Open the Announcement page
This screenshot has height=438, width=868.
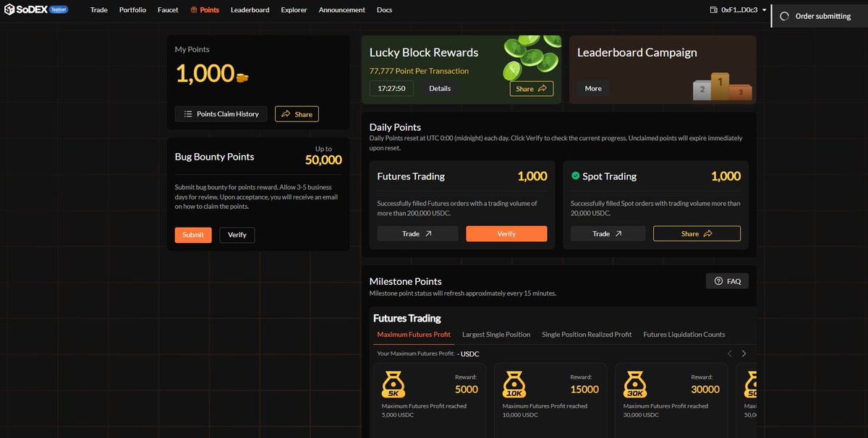click(x=342, y=10)
